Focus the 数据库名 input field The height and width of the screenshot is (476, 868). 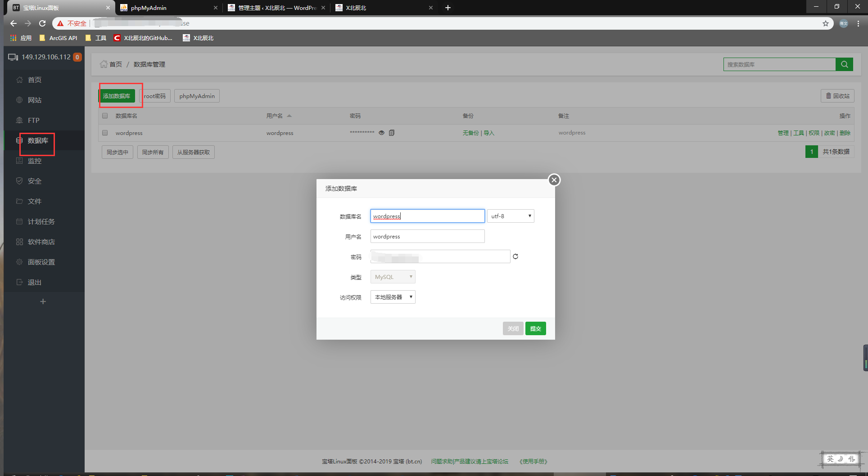coord(427,216)
